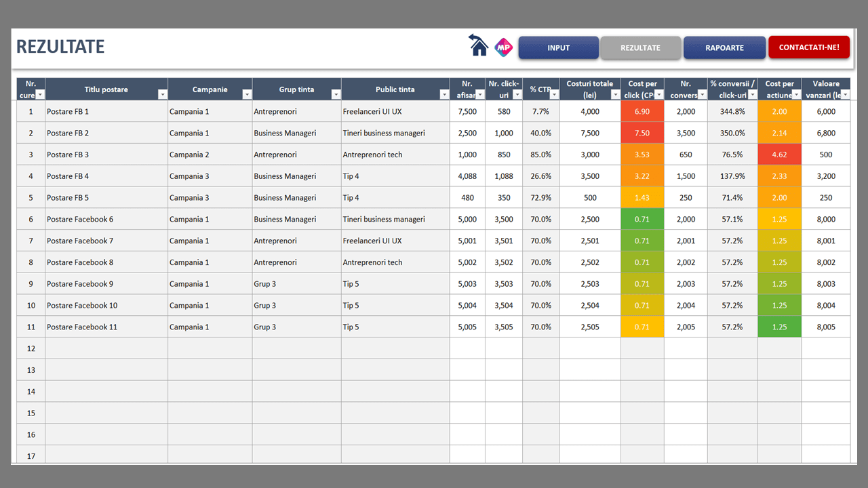Select the Antreprenori tech cell in row 8
Image resolution: width=868 pixels, height=488 pixels.
coord(395,262)
